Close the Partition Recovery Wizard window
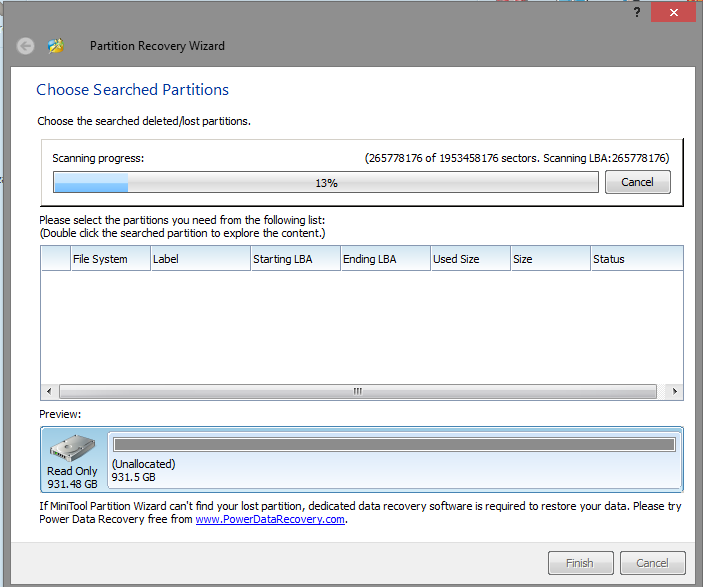 point(673,13)
